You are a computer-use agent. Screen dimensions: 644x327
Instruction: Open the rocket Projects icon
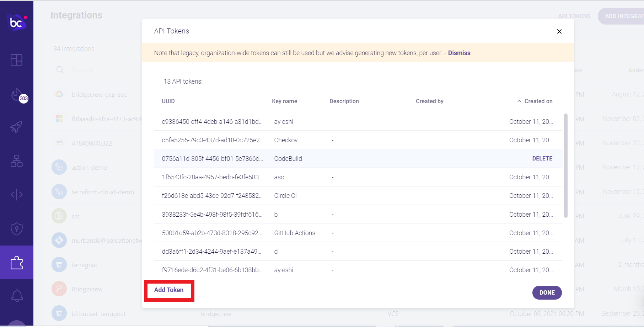point(16,127)
